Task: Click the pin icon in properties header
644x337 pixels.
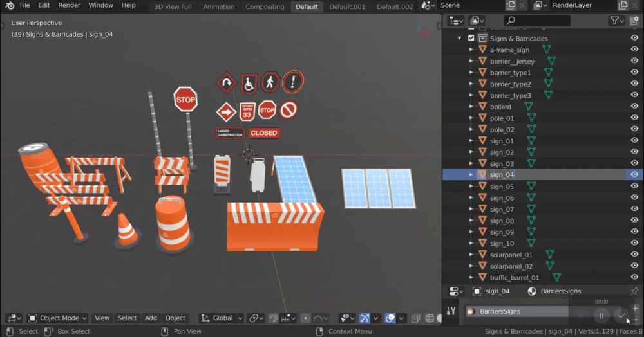Action: pyautogui.click(x=634, y=291)
